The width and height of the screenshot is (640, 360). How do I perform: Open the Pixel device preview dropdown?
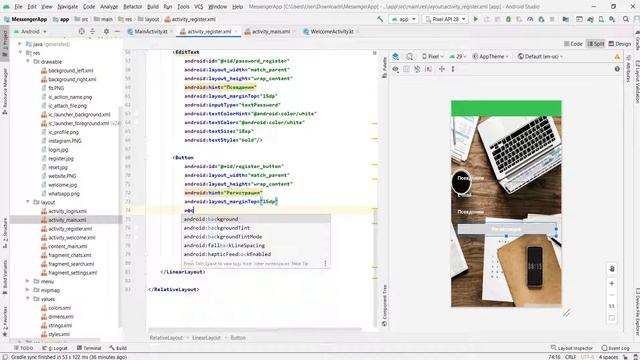coord(433,56)
